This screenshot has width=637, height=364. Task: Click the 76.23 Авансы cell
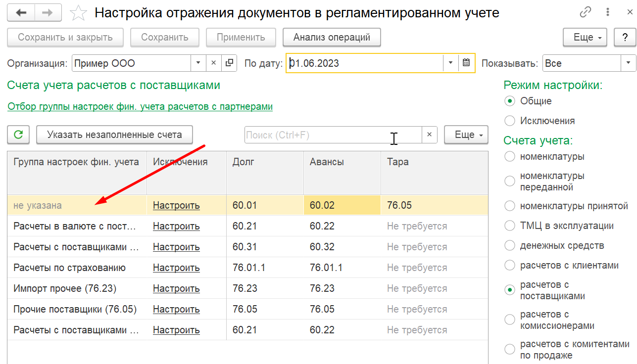pyautogui.click(x=343, y=288)
